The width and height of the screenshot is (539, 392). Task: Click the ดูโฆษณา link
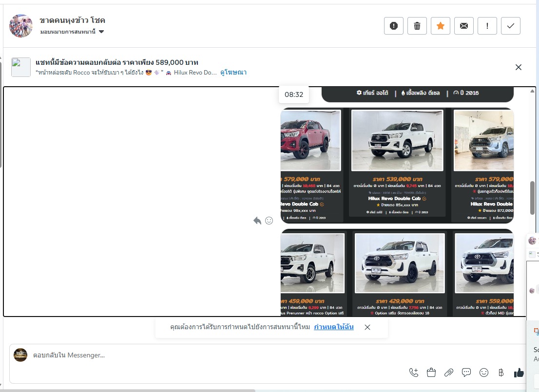(233, 73)
